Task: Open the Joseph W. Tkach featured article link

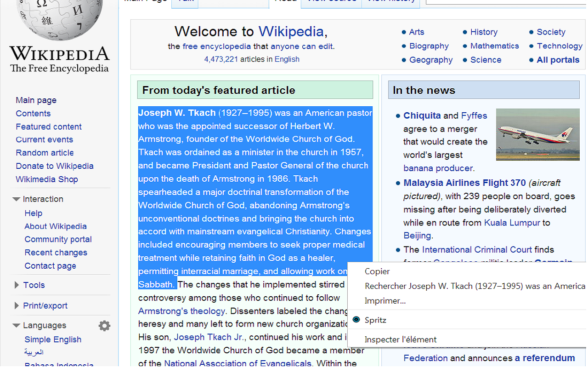Action: coord(177,113)
